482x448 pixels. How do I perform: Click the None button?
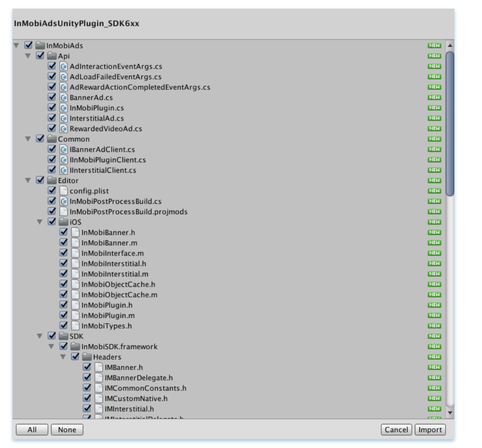[x=67, y=430]
